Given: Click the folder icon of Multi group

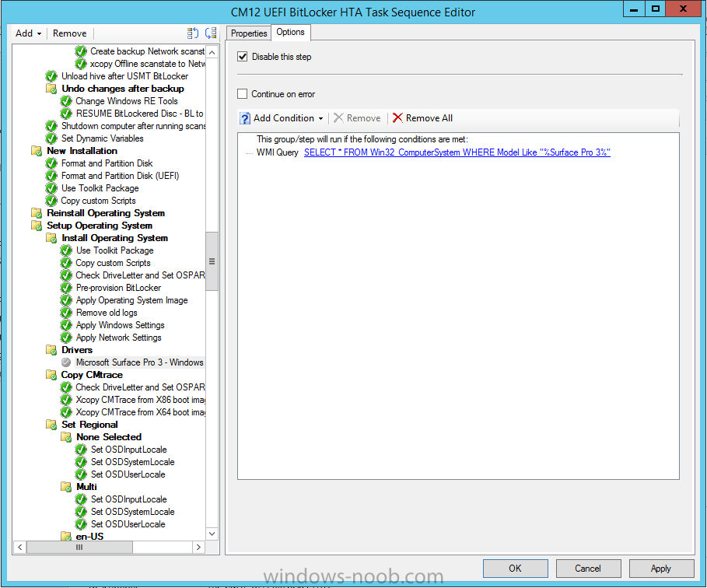Looking at the screenshot, I should tap(66, 487).
